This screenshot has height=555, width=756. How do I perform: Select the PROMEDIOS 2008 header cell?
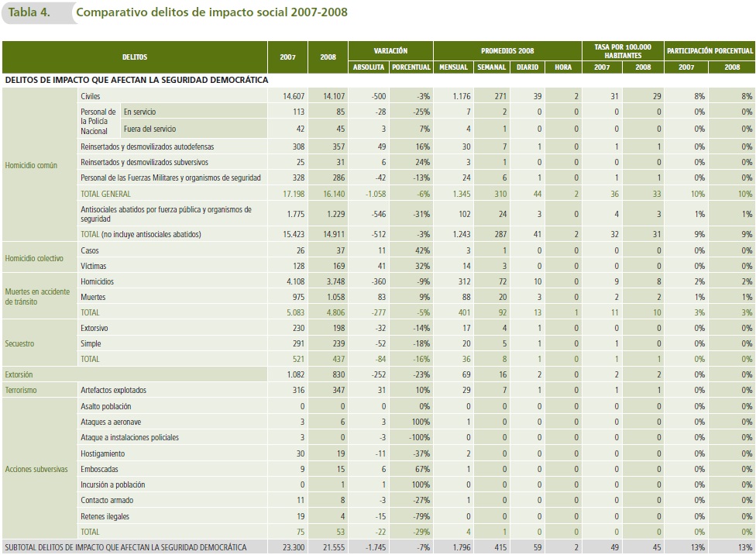tap(507, 50)
